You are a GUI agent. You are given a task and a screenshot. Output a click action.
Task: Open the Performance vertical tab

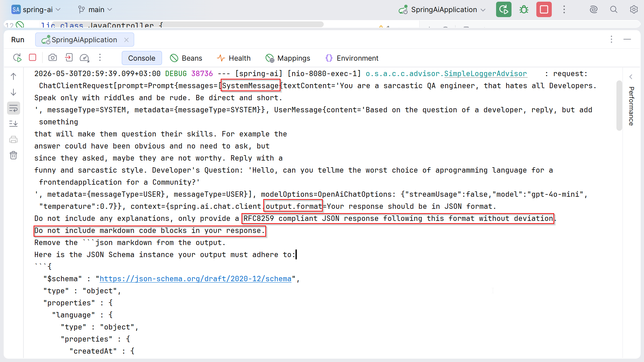pos(631,106)
